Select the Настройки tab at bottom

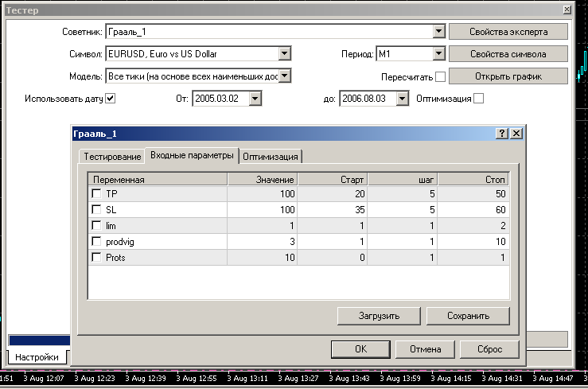(37, 357)
